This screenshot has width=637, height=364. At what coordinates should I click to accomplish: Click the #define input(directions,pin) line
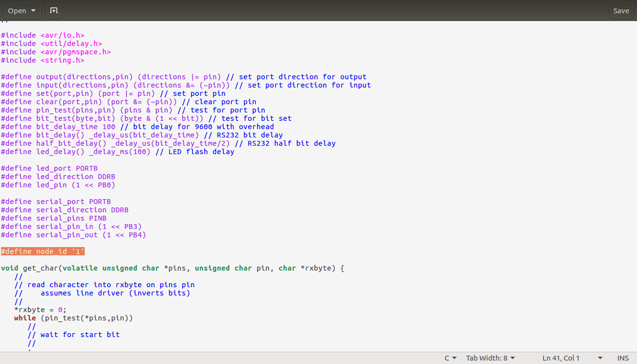pyautogui.click(x=186, y=85)
